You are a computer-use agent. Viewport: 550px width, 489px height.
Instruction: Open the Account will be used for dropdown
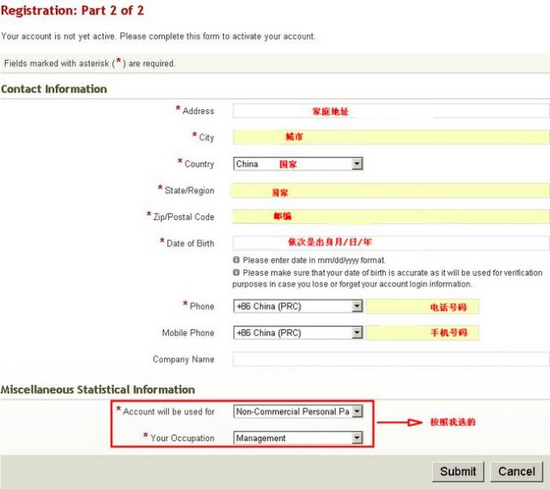(x=298, y=411)
